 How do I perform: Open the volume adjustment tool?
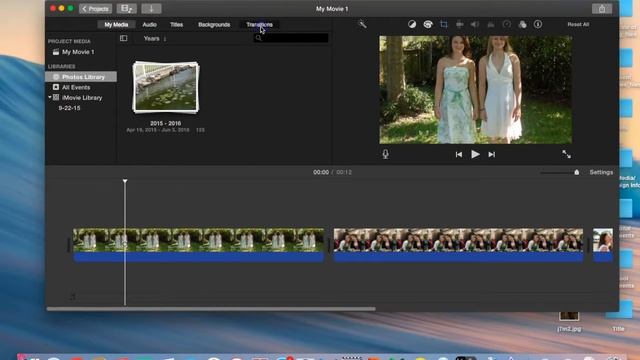pos(475,24)
